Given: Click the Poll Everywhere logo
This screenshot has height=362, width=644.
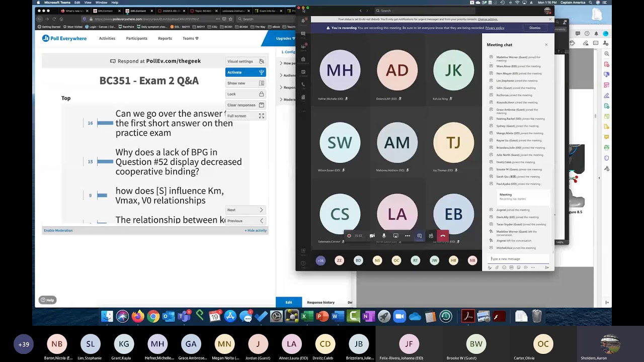Looking at the screenshot, I should (x=64, y=38).
